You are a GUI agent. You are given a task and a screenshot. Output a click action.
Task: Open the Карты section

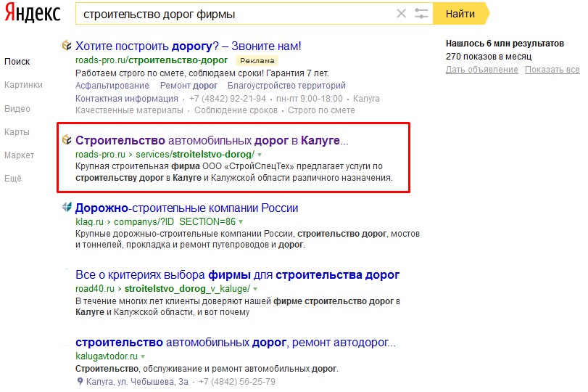[x=17, y=132]
